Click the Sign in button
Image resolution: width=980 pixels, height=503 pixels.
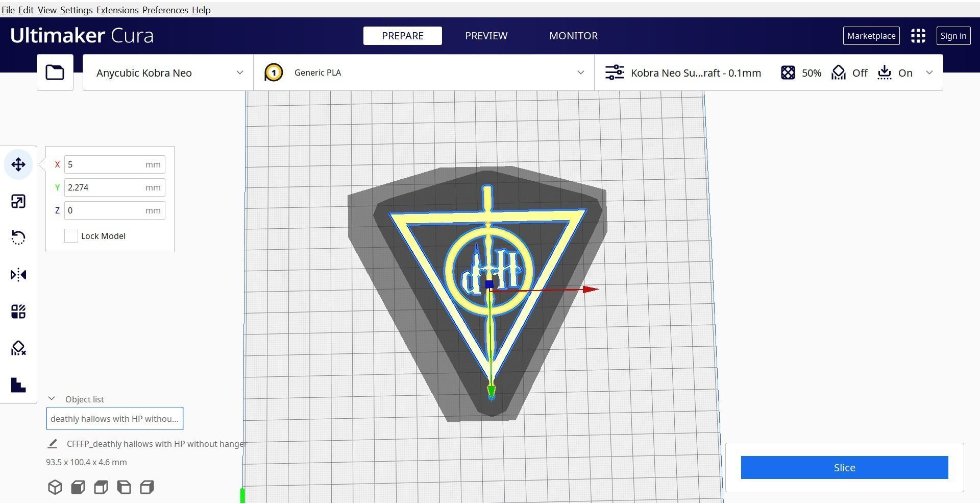click(953, 36)
